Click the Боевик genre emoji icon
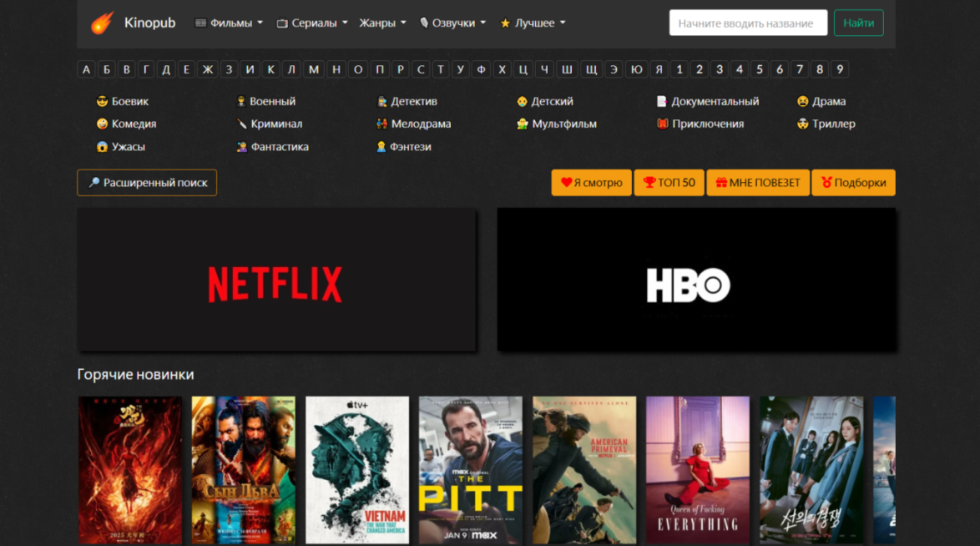The image size is (980, 546). point(102,101)
